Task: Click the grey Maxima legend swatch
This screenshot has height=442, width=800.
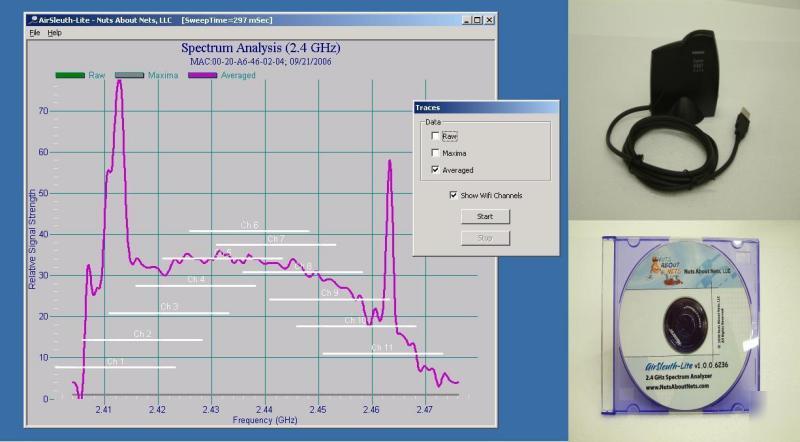Action: [130, 75]
